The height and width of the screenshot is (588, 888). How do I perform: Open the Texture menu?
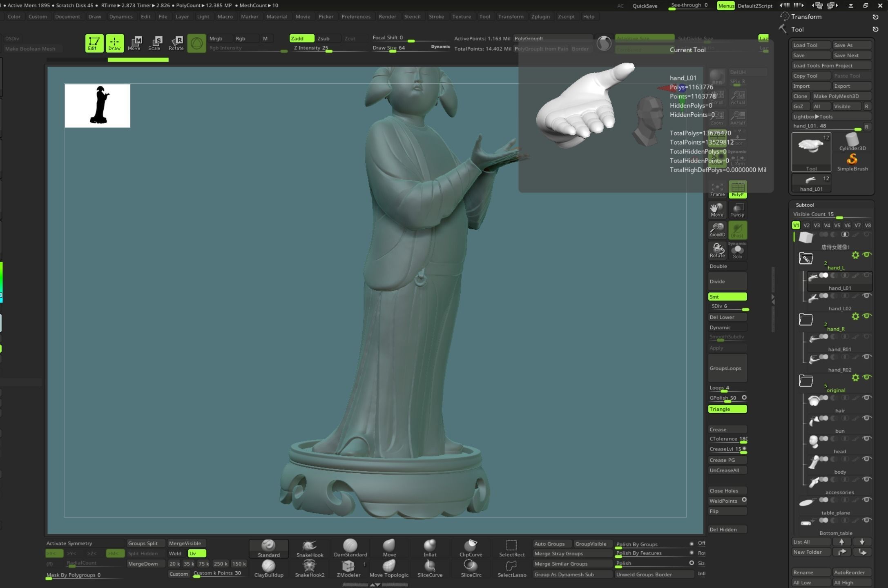click(x=462, y=17)
